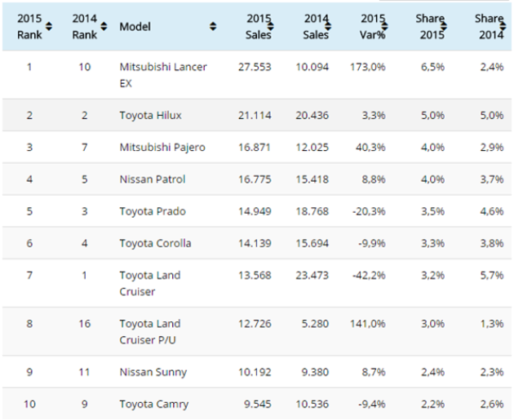This screenshot has width=514, height=420.
Task: Sort table by 2014 Rank arrows
Action: pyautogui.click(x=104, y=26)
